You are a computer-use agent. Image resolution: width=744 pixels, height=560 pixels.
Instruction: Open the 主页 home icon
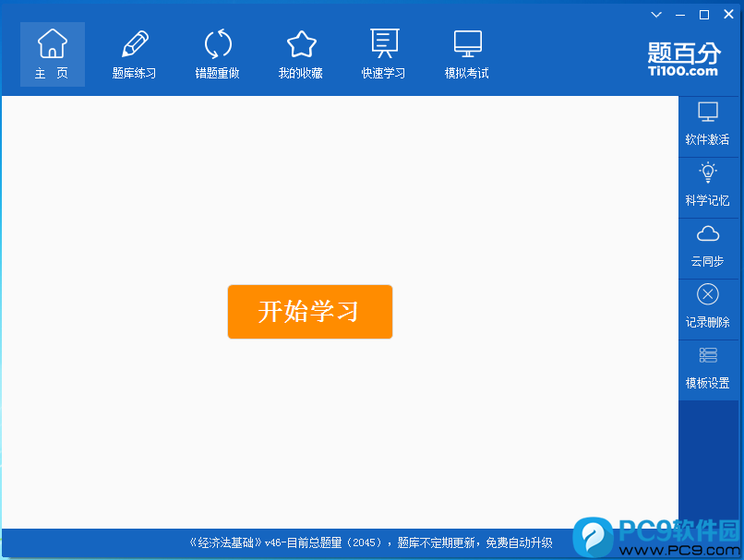click(x=53, y=43)
